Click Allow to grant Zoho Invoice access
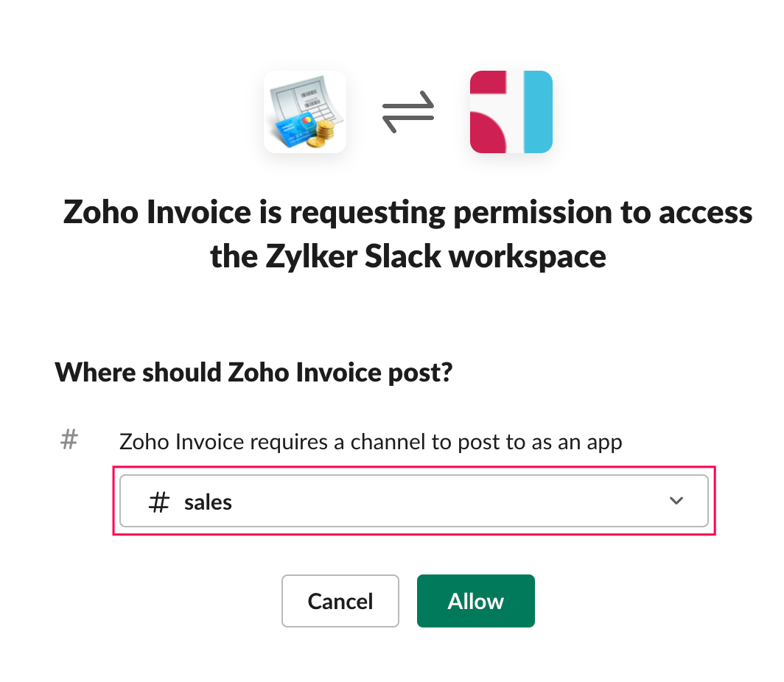This screenshot has height=682, width=784. tap(475, 601)
